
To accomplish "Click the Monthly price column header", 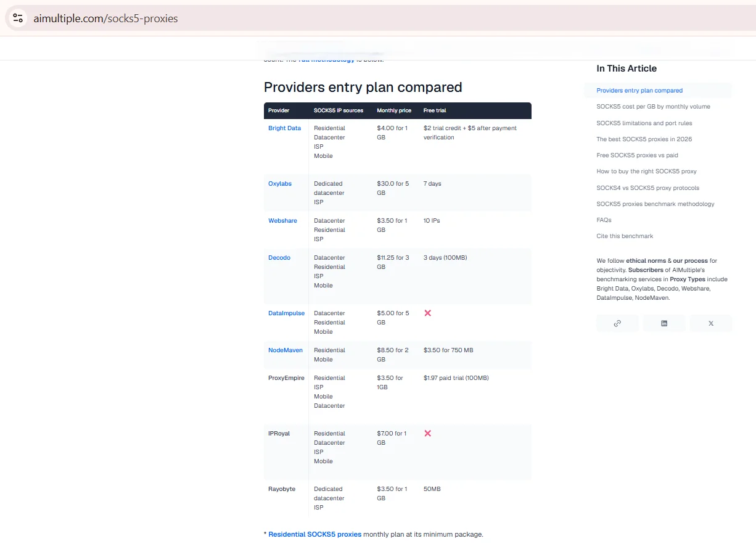I will click(x=394, y=110).
